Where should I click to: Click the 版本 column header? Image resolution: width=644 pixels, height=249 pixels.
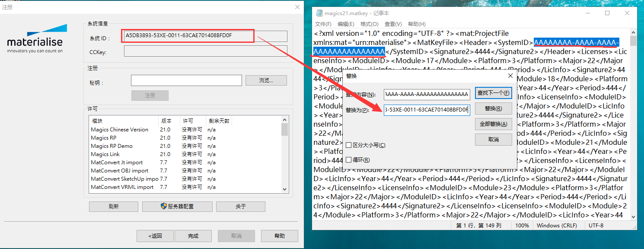coord(169,121)
